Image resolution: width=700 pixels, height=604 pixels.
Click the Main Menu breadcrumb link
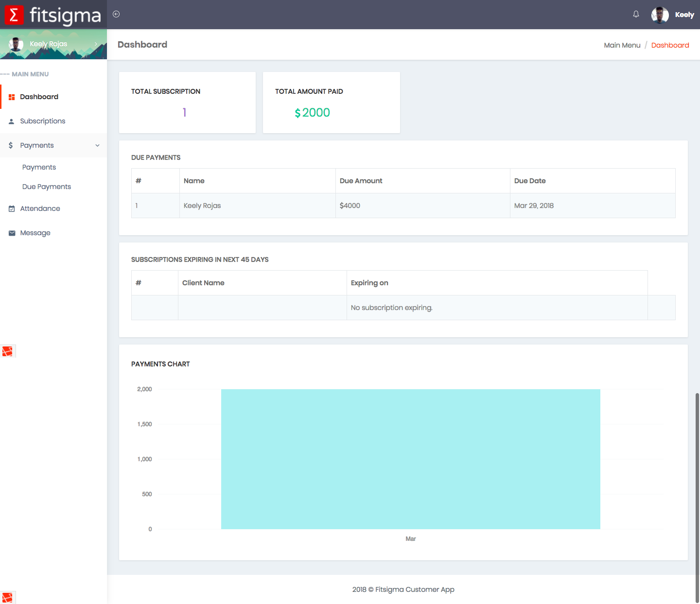coord(622,45)
